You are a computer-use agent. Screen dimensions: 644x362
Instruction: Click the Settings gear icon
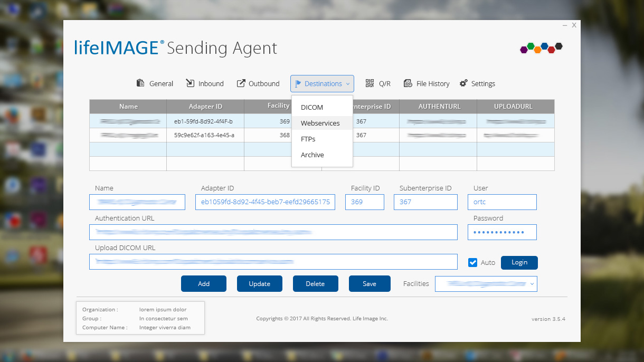pos(463,83)
